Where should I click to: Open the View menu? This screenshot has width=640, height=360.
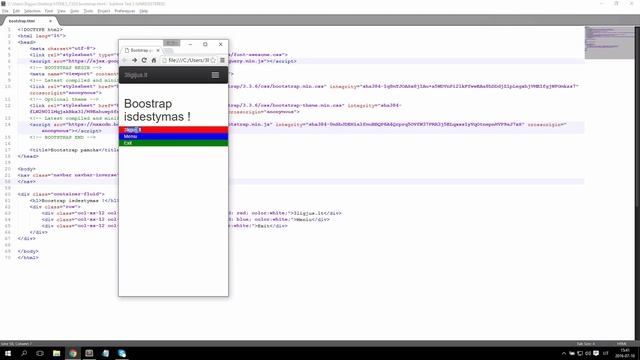(x=61, y=11)
